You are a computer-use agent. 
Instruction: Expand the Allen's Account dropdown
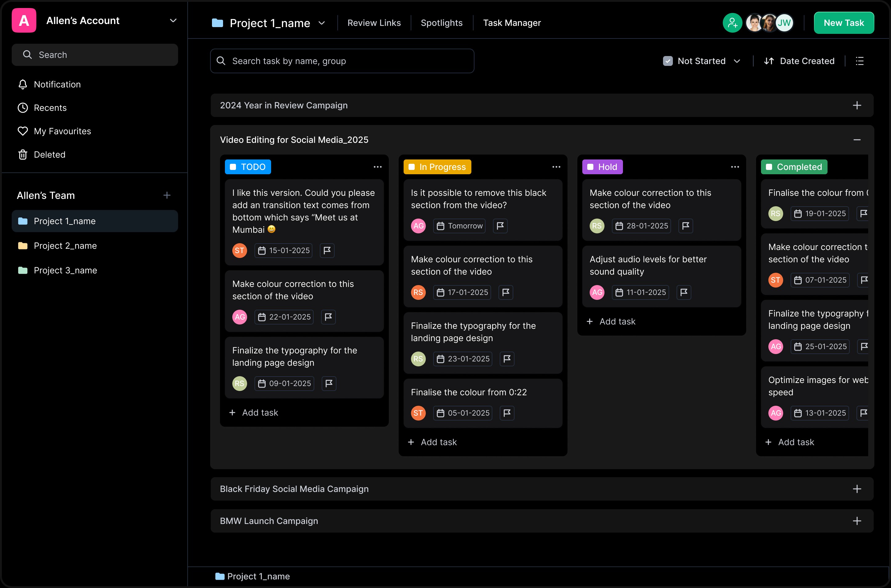[x=173, y=21]
